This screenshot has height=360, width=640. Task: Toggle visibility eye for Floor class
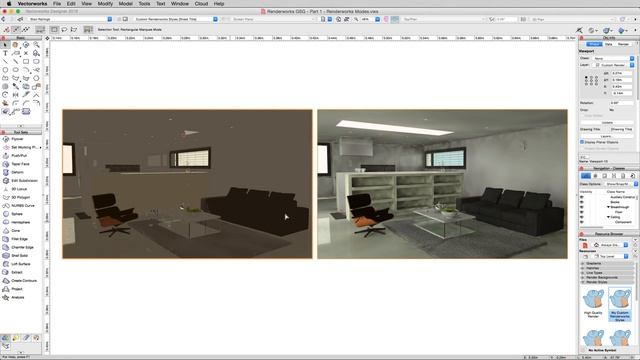582,212
